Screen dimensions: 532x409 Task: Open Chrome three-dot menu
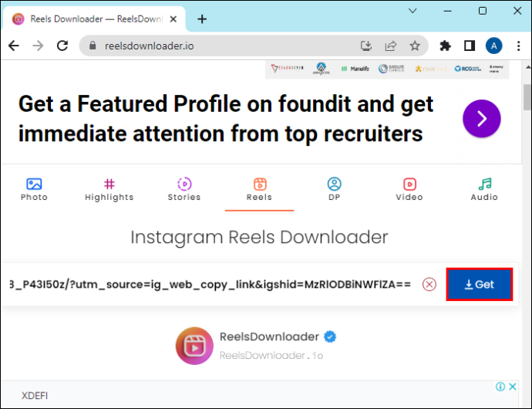tap(518, 46)
